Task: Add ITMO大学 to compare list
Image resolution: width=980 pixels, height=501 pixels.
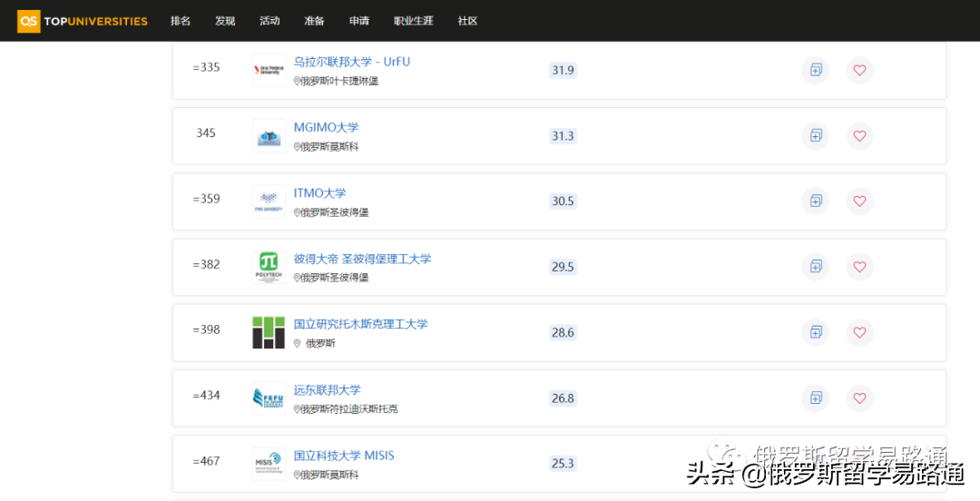Action: pyautogui.click(x=816, y=201)
